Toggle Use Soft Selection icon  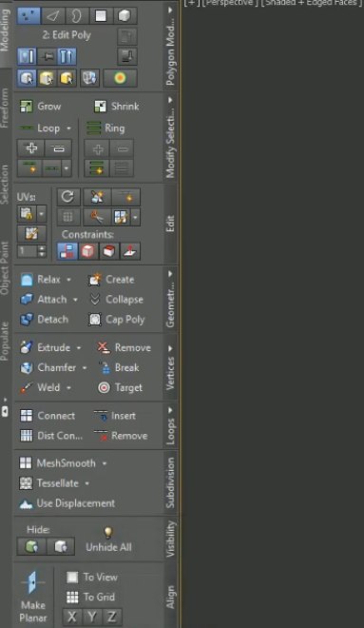[x=120, y=78]
